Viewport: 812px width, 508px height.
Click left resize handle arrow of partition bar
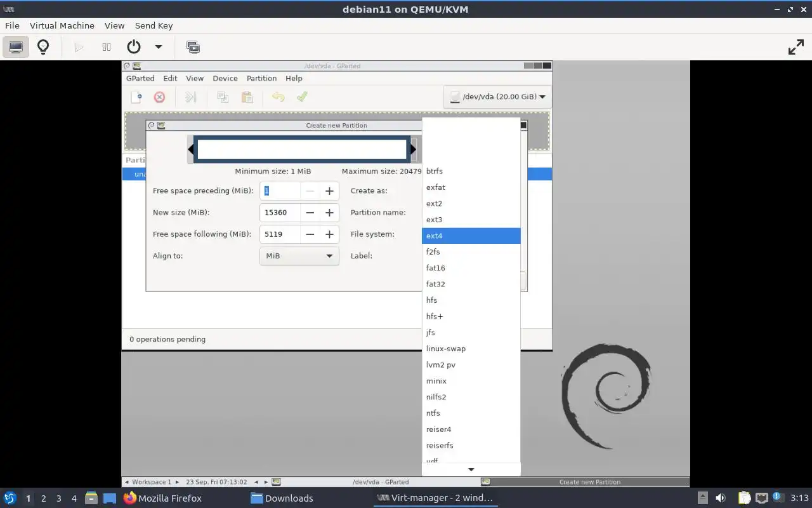pyautogui.click(x=190, y=150)
